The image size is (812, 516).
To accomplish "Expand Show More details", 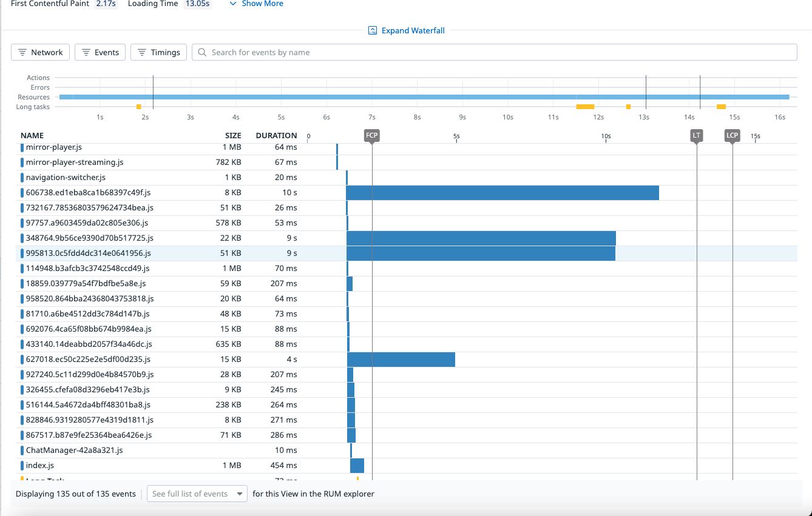I will [256, 4].
